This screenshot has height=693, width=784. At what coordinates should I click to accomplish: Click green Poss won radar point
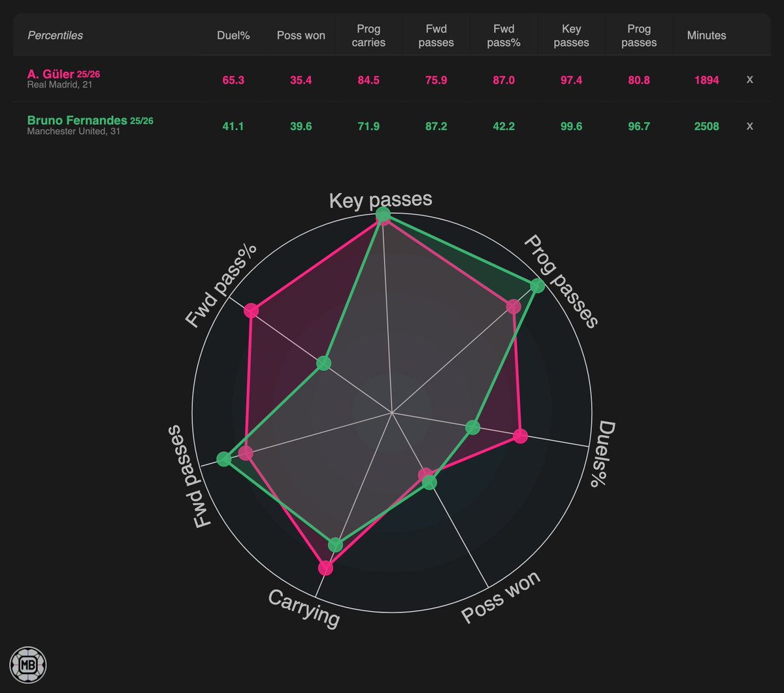(429, 483)
